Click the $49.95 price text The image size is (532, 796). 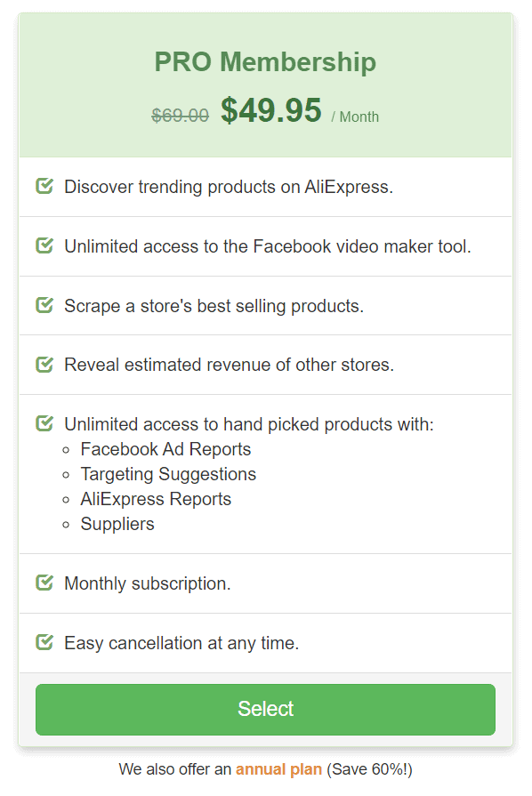(271, 110)
